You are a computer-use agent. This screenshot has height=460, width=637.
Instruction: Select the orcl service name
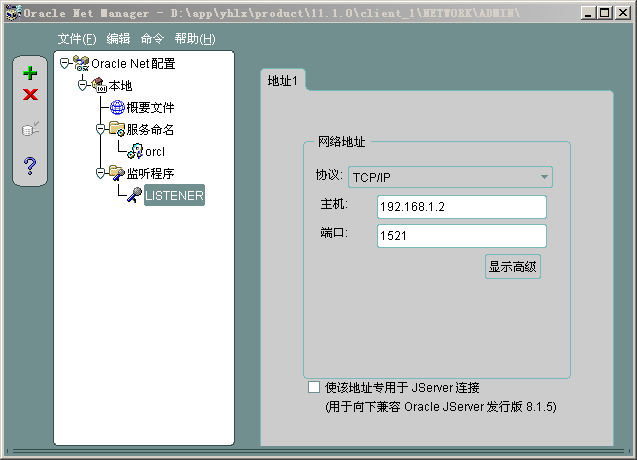tap(155, 152)
